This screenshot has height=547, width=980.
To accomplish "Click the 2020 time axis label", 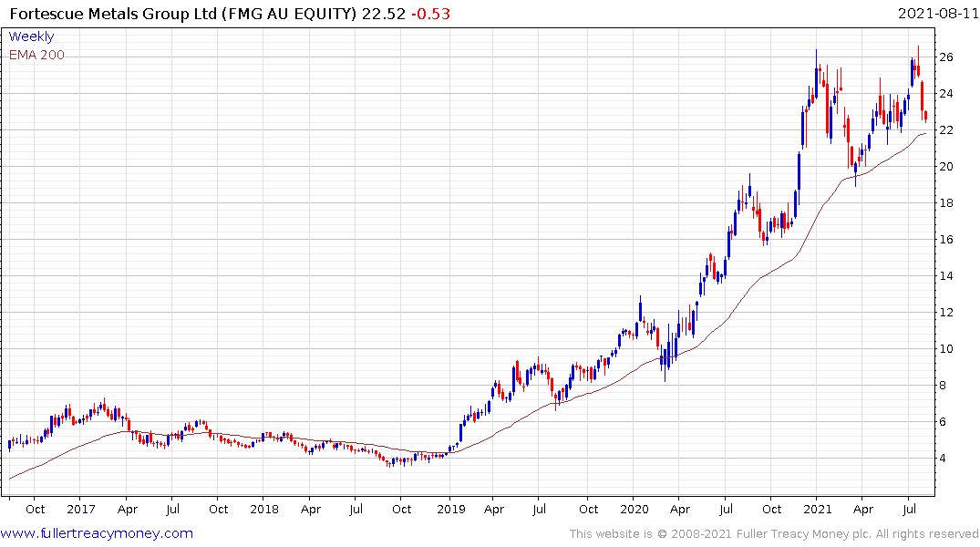I will (634, 509).
